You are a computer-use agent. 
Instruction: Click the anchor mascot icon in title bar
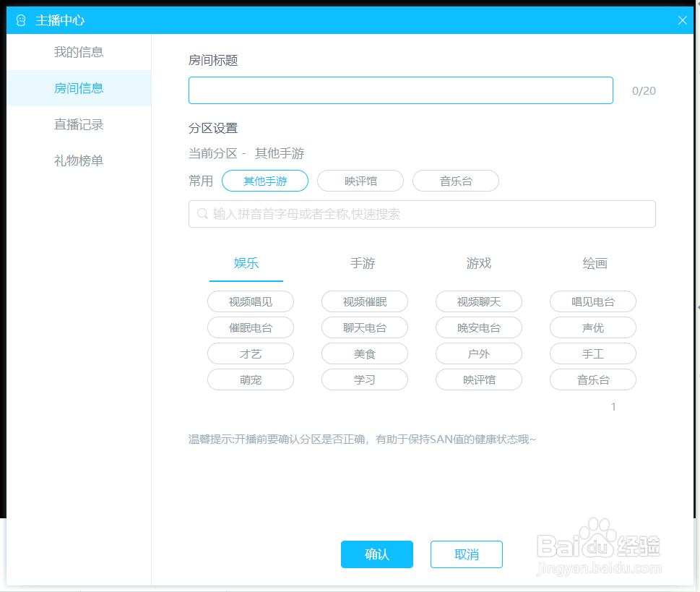point(21,20)
